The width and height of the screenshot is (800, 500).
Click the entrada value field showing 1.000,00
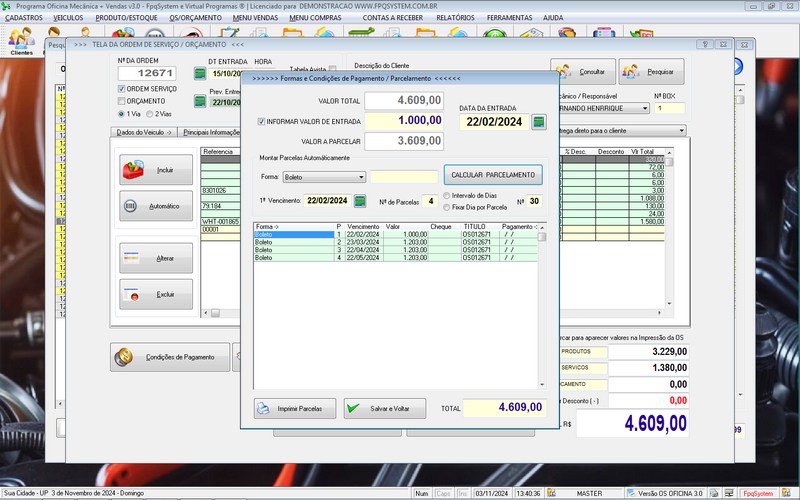tap(404, 120)
